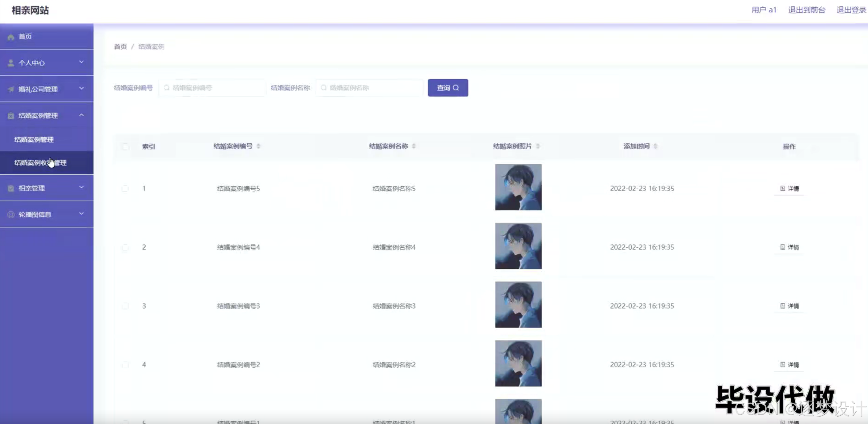Click the photo thumbnail in row 结婚案例编号5

[x=518, y=187]
